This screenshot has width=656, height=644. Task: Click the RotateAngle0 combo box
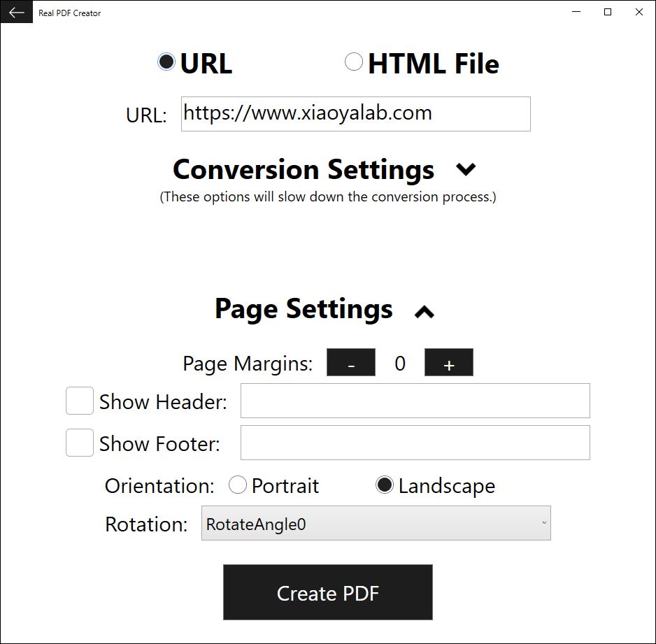click(x=376, y=523)
